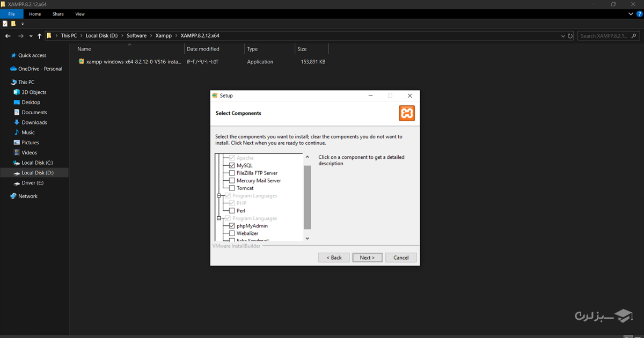Click the Back navigation arrow
This screenshot has width=644, height=338.
8,36
